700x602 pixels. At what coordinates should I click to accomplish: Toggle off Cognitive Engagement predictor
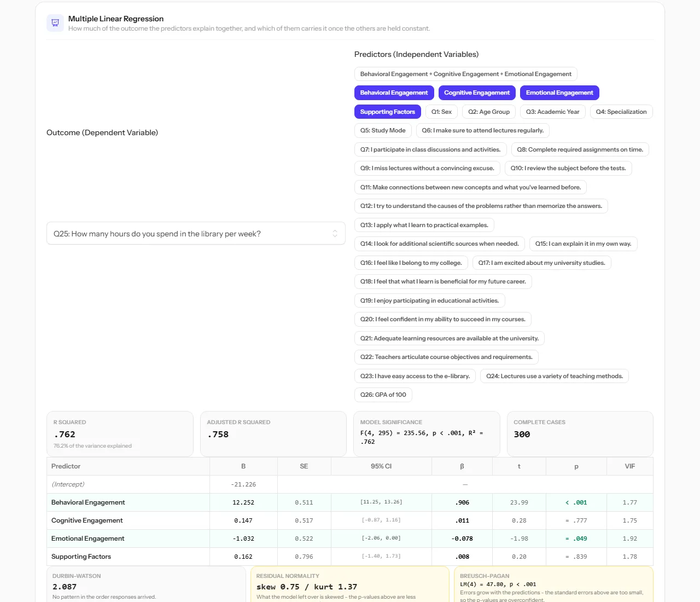click(x=477, y=93)
